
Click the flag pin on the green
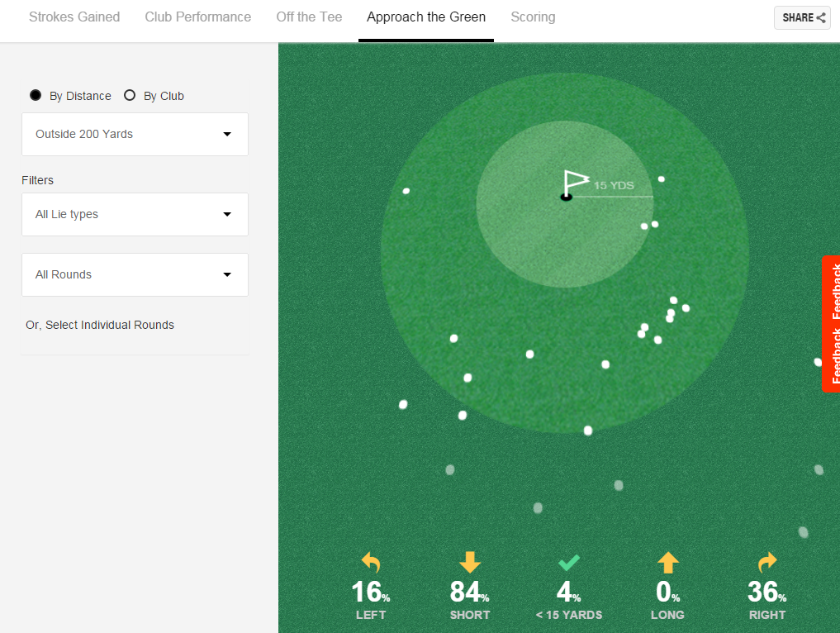pos(574,185)
